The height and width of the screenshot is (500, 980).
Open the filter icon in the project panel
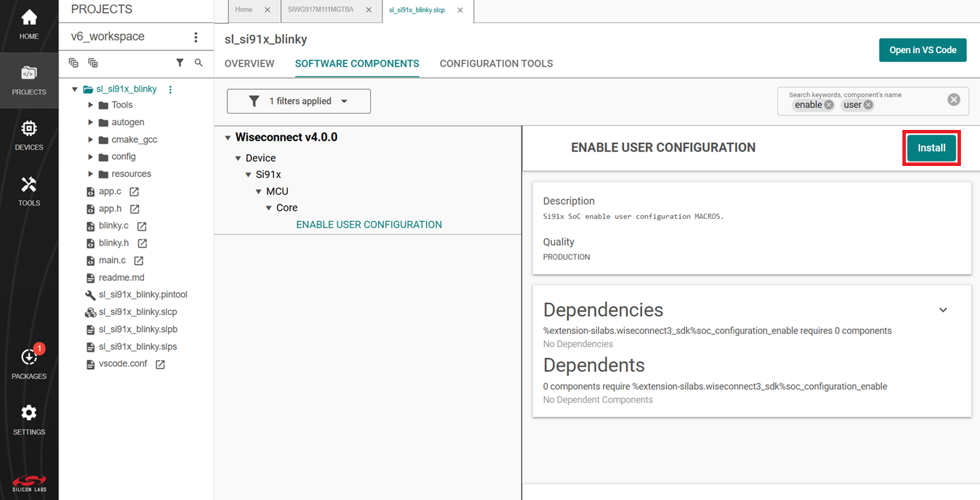pos(180,62)
